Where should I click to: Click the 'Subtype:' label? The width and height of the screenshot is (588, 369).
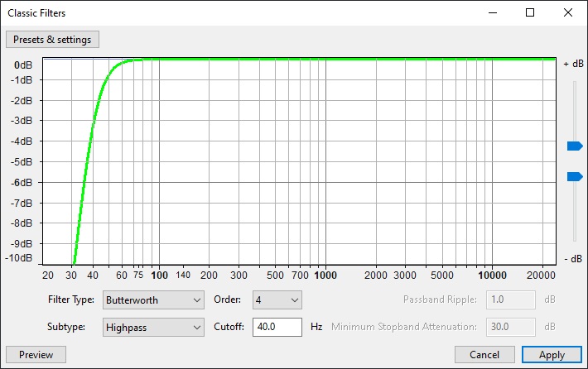[x=66, y=327]
